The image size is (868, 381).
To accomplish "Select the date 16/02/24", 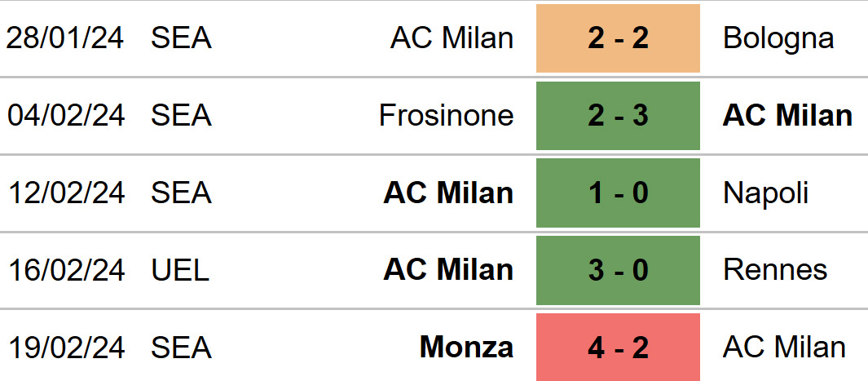I will pyautogui.click(x=66, y=271).
